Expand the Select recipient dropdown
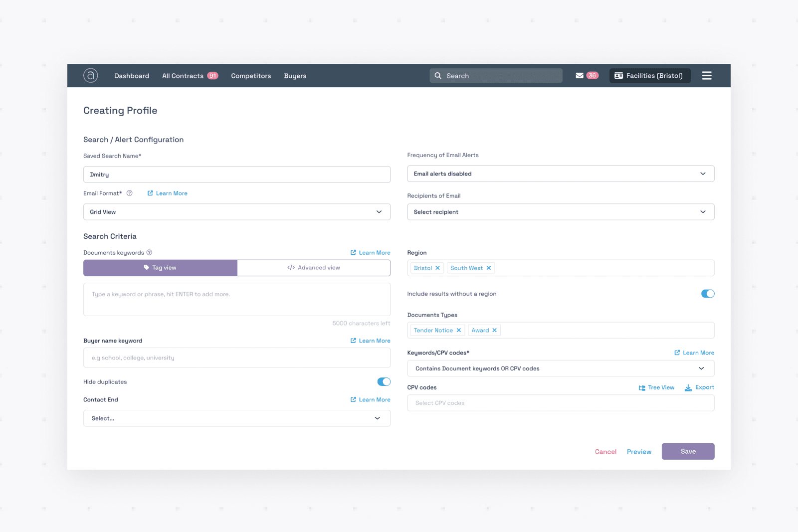This screenshot has width=798, height=532. click(x=561, y=212)
